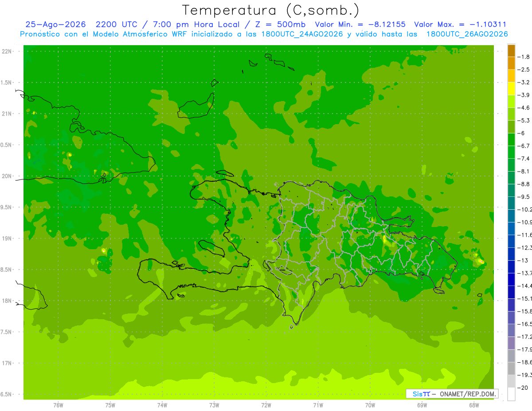Image resolution: width=532 pixels, height=411 pixels.
Task: Click the title "Temperatura (C,somb.)"
Action: point(270,10)
